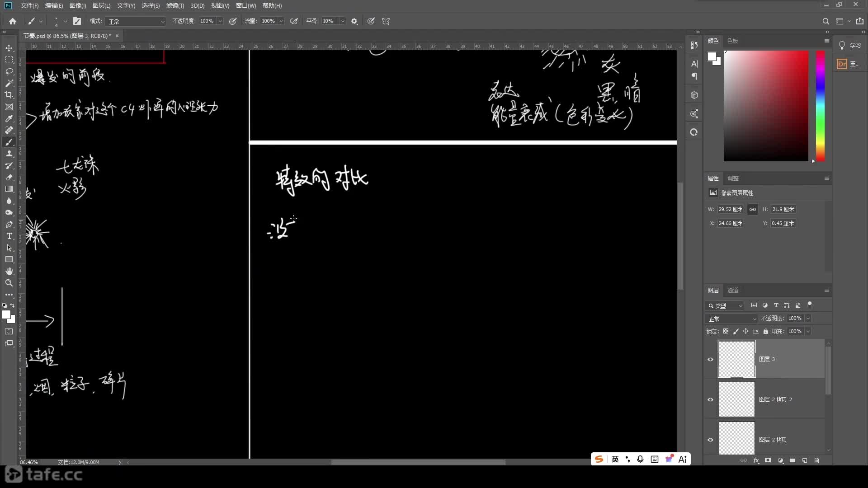Screen dimensions: 868x488
Task: Hide layer 图层 2 拷贝
Action: [x=710, y=440]
